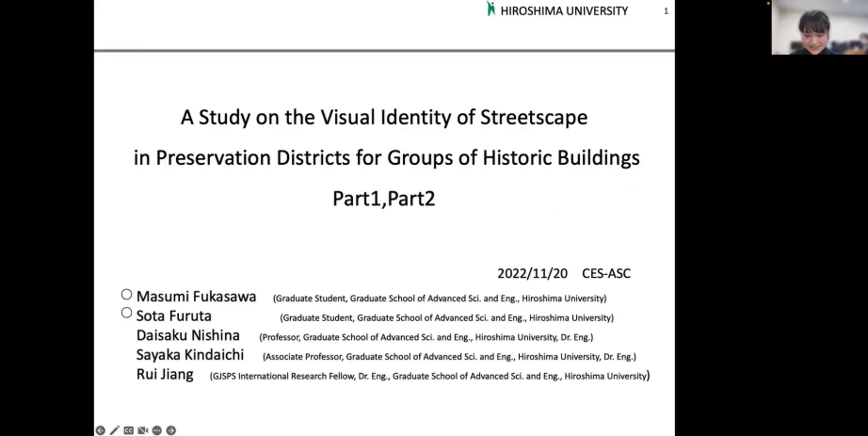Click the Hiroshima University phoenix logo

click(490, 9)
